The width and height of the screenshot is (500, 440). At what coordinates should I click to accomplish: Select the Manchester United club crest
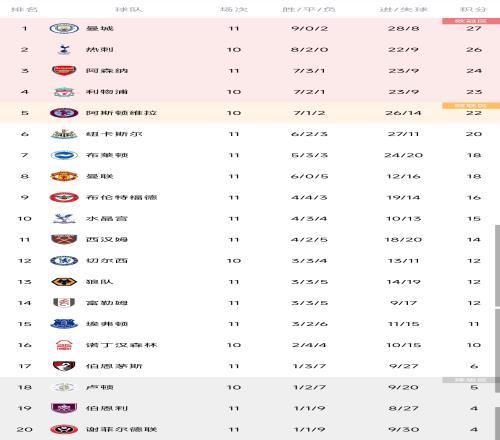[x=64, y=176]
